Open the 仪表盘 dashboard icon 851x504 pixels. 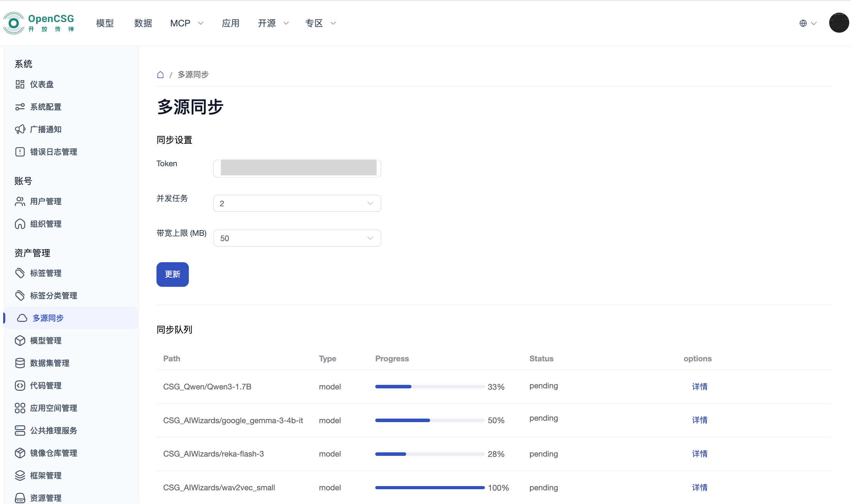20,84
